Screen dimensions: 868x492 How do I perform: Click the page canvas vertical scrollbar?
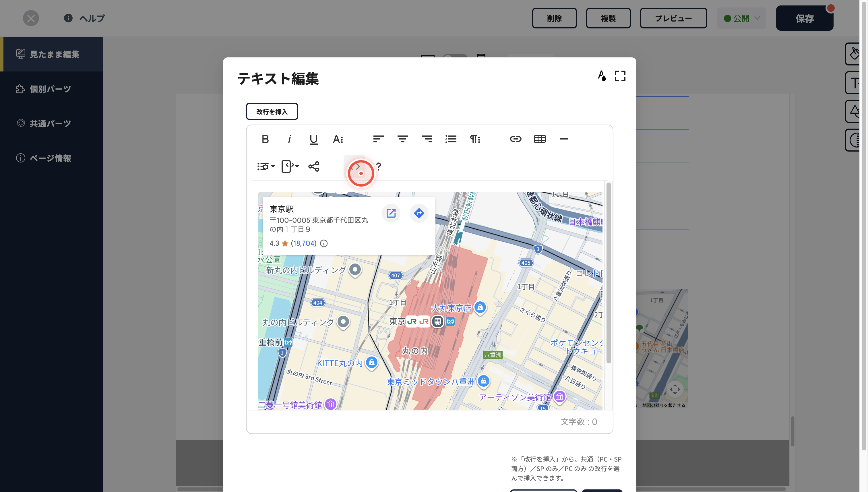[x=792, y=431]
